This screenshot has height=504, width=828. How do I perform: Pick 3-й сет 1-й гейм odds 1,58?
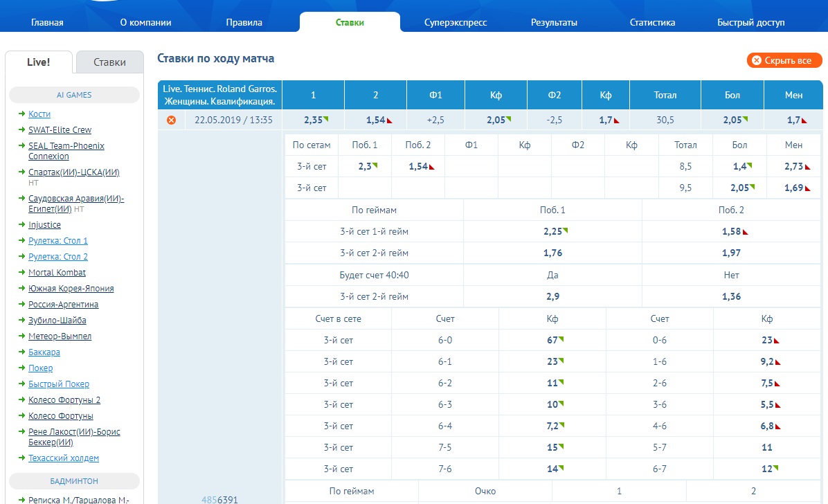pyautogui.click(x=731, y=231)
